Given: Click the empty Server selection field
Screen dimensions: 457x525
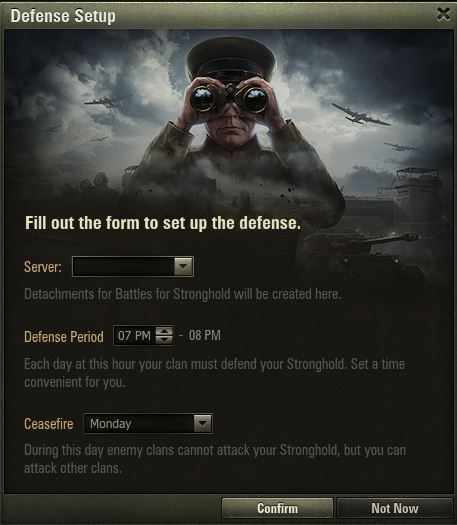Looking at the screenshot, I should click(x=133, y=267).
